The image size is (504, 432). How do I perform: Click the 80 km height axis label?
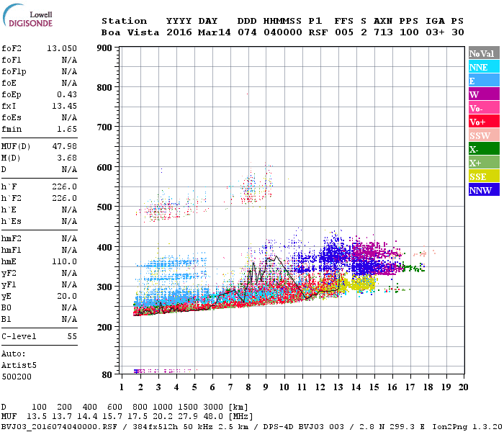107,374
